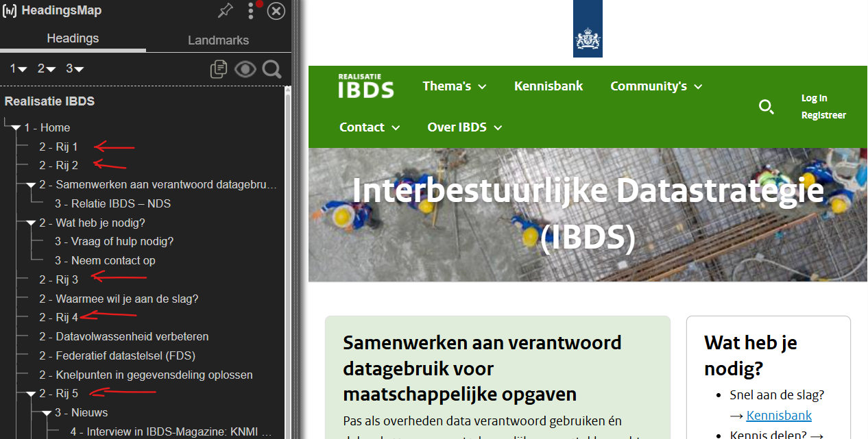Screen dimensions: 868x439
Task: Click the Rijksoverheid crest logo
Action: click(x=588, y=29)
